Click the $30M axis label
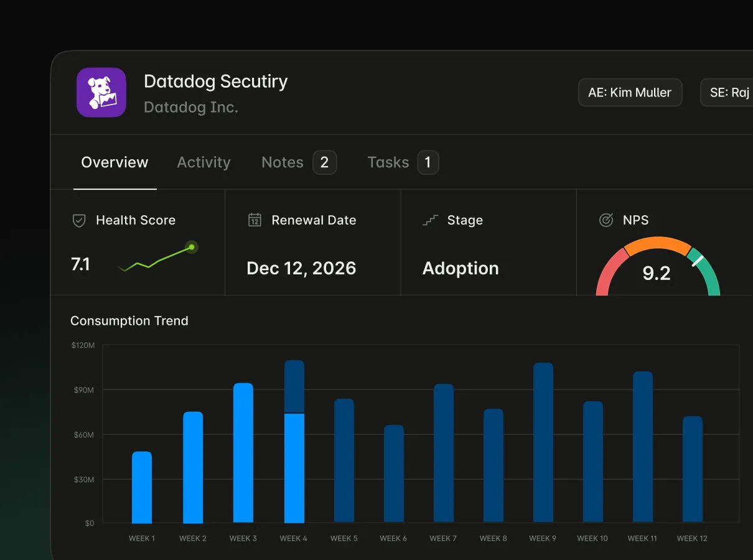753x560 pixels. click(x=83, y=479)
